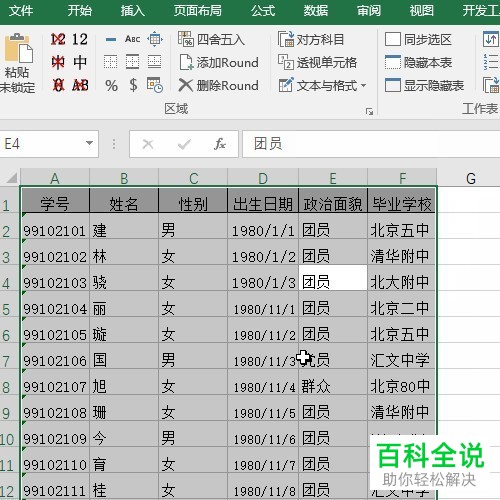The width and height of the screenshot is (500, 500).
Task: Click the middle border grid icon
Action: [132, 62]
